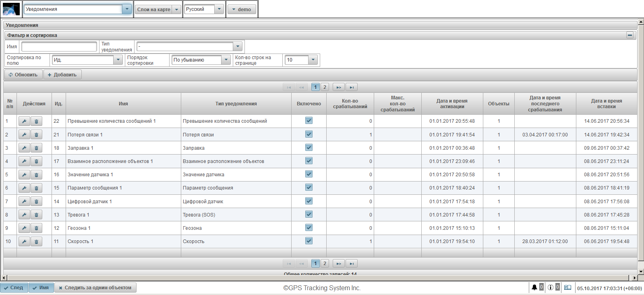This screenshot has width=644, height=295.
Task: Toggle enabled checkbox for Цифровой датчик 1
Action: pos(309,201)
